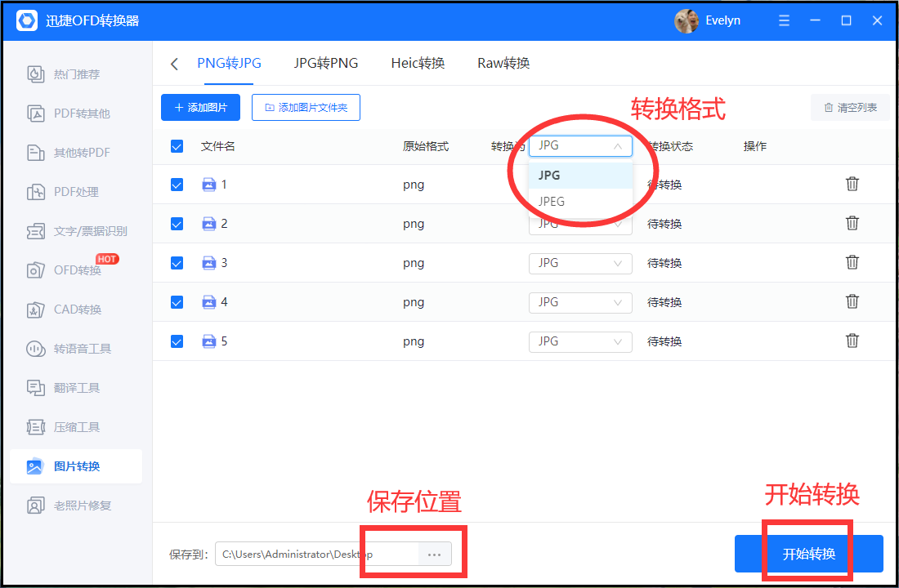
Task: Delete file 2 with trash icon
Action: click(x=852, y=223)
